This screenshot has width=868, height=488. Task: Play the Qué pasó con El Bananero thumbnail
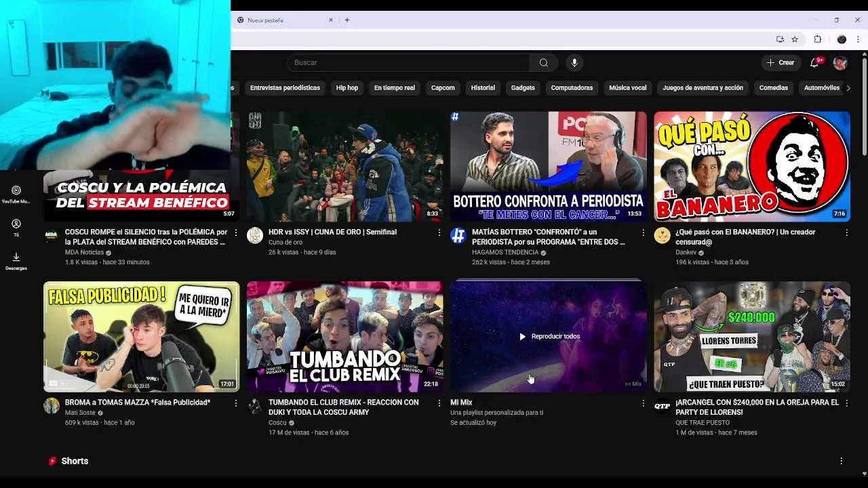751,167
